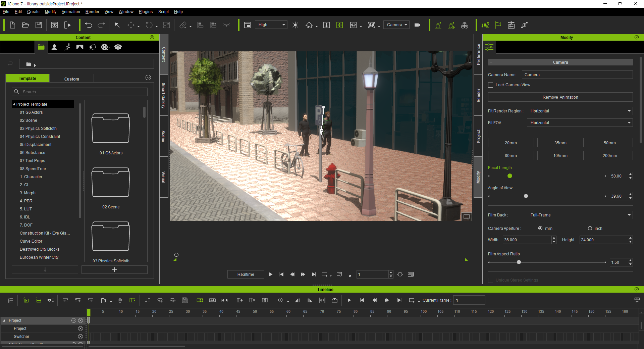
Task: Set lens to 200mm
Action: 609,156
